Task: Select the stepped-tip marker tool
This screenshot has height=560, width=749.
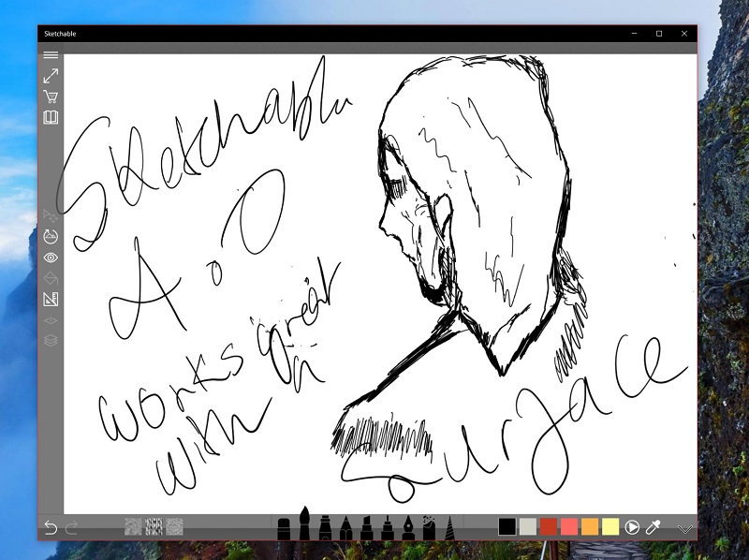Action: click(388, 527)
